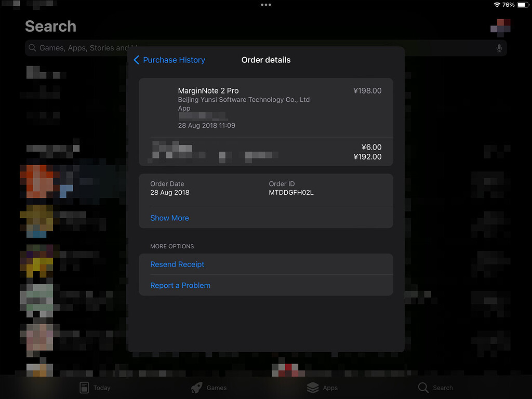Image resolution: width=532 pixels, height=399 pixels.
Task: Click the Beijing Yunsi Software developer name
Action: click(x=244, y=100)
